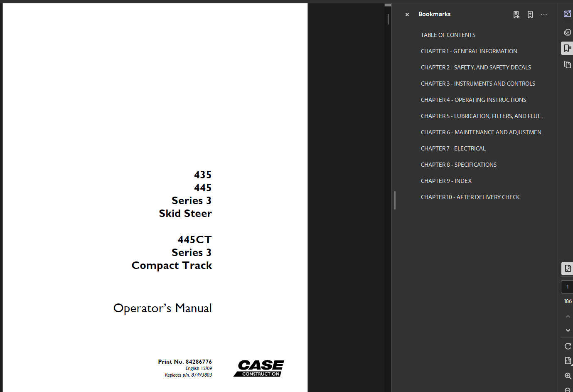
Task: Open the Bookmarks options three-dots menu
Action: pyautogui.click(x=544, y=15)
